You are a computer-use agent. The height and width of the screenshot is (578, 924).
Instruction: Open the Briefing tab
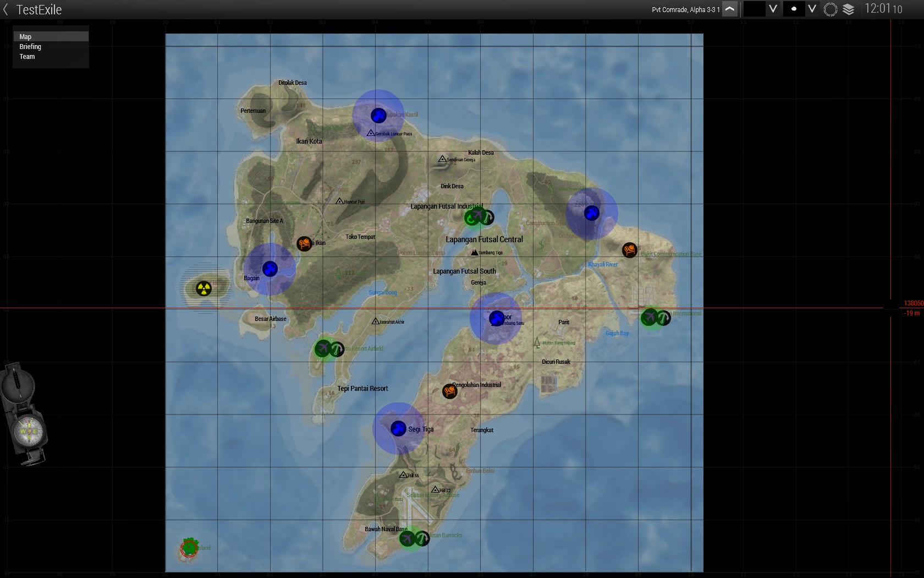click(x=30, y=47)
